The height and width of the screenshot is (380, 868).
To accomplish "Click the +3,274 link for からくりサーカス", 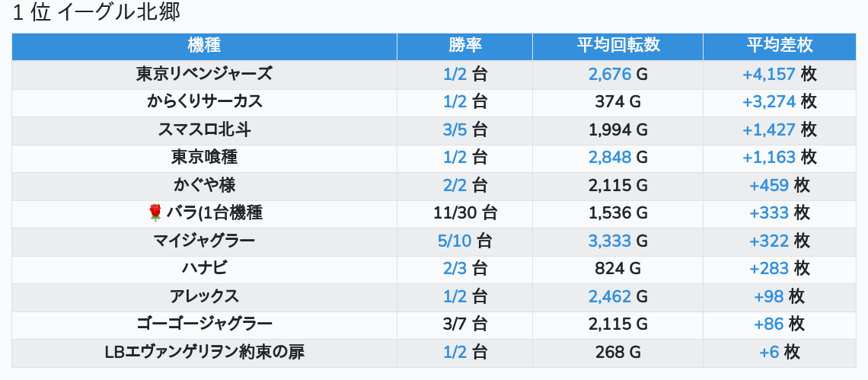I will pos(769,102).
